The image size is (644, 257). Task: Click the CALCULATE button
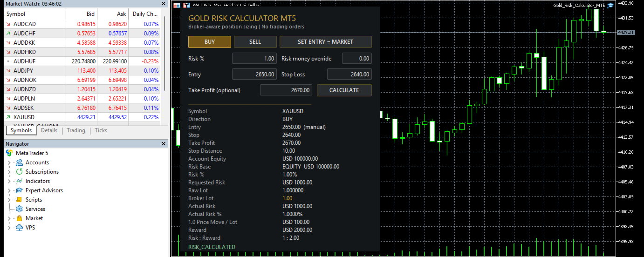pyautogui.click(x=344, y=90)
